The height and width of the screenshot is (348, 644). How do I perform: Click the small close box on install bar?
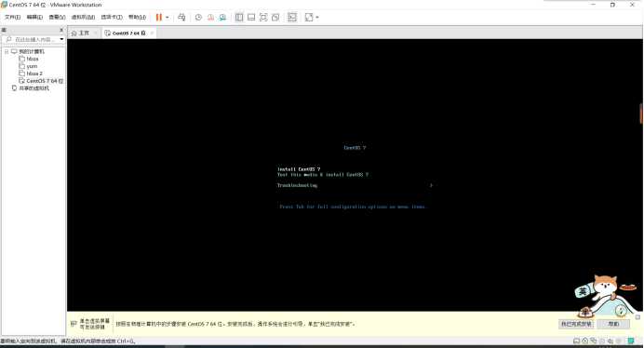coord(637,317)
